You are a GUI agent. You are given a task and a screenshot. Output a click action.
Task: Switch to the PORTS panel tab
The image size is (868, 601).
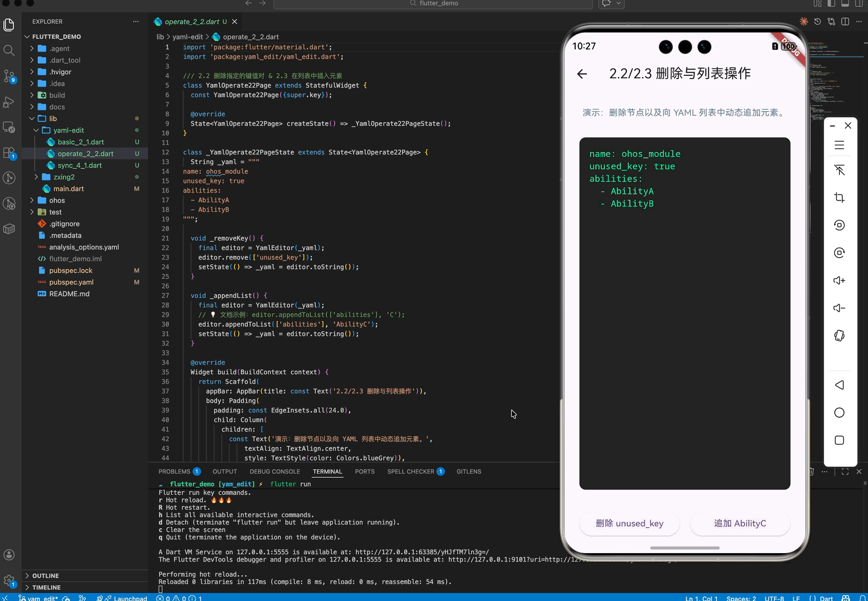(364, 471)
